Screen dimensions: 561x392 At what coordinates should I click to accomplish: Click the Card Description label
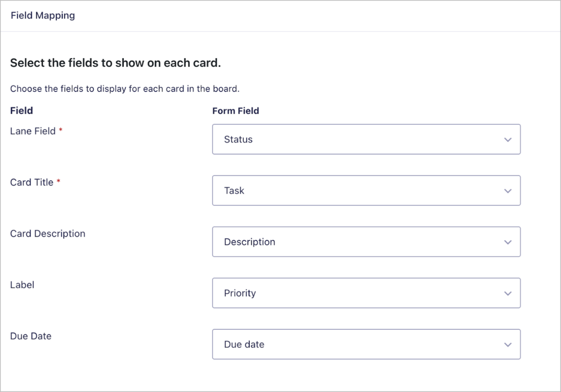(47, 233)
